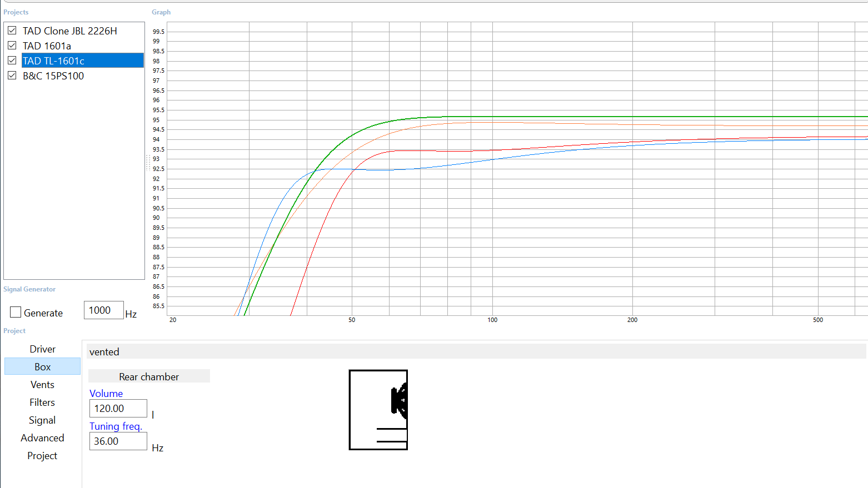Click the Volume link label
This screenshot has width=868, height=488.
(106, 394)
